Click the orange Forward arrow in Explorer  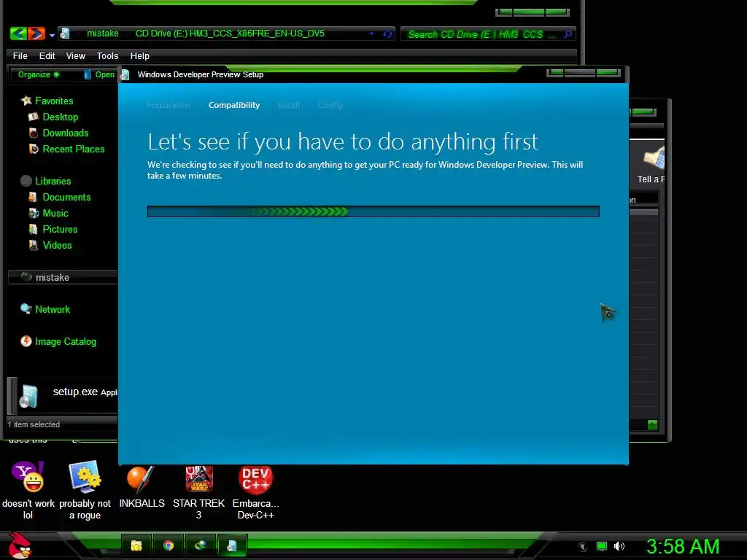coord(36,34)
